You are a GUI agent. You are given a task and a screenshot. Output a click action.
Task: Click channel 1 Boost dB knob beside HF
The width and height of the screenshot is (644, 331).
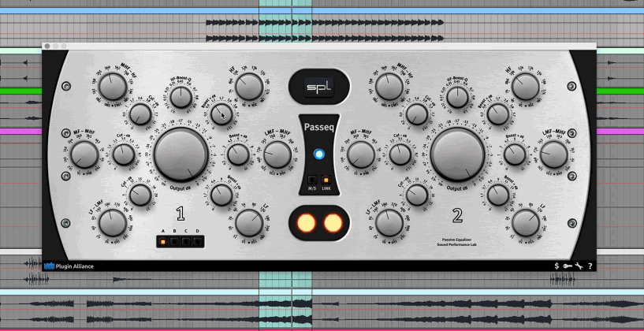click(221, 114)
